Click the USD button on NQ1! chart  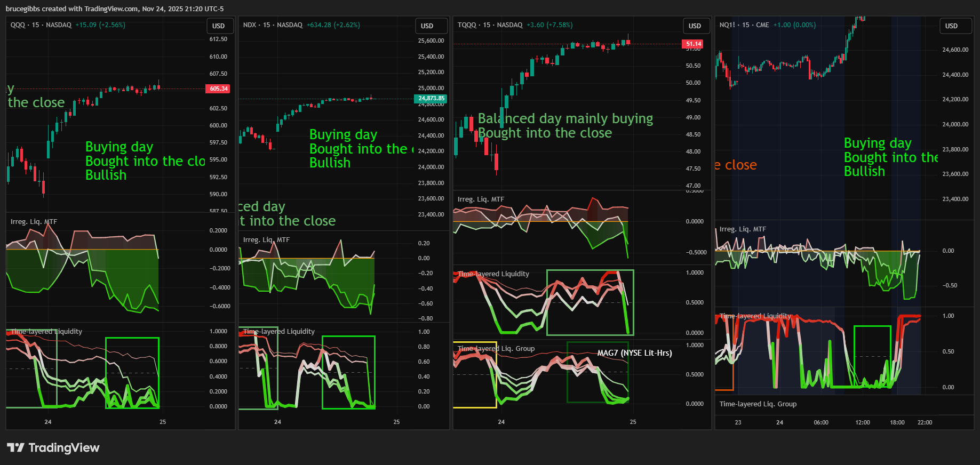point(951,26)
